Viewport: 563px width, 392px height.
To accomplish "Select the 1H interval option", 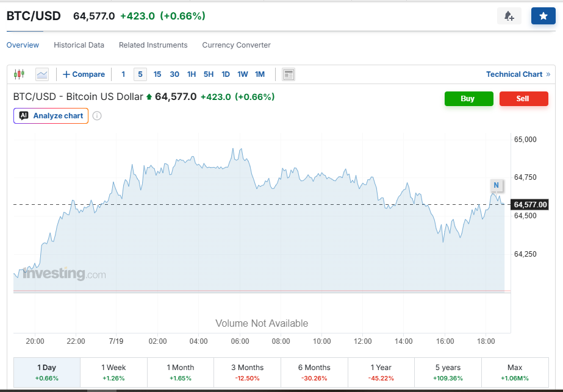I will coord(192,74).
